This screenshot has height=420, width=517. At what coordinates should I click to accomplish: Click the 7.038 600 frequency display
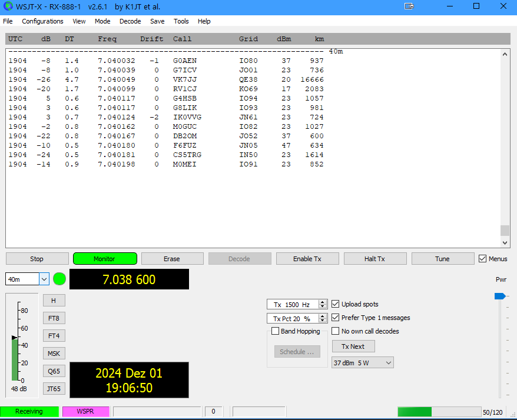[x=129, y=279]
